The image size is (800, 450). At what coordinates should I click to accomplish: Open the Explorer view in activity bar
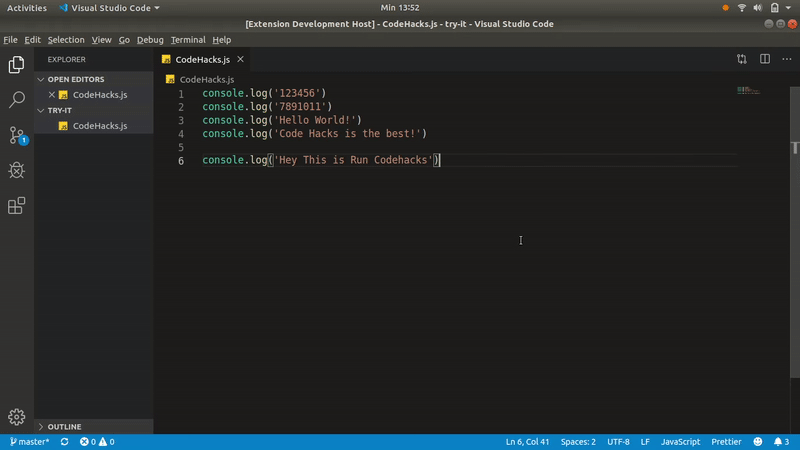click(16, 65)
